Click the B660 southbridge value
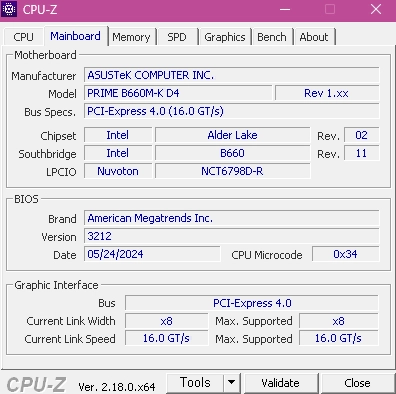 pyautogui.click(x=233, y=153)
